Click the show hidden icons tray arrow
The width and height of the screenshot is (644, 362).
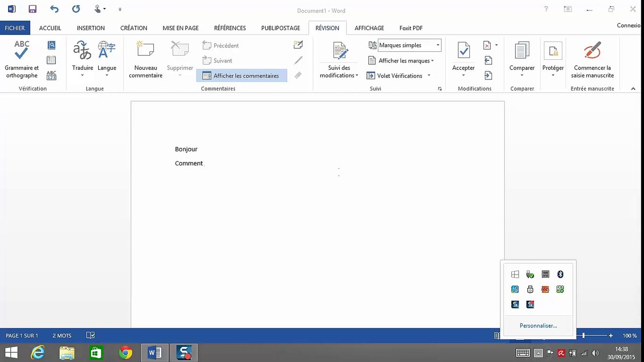538,353
